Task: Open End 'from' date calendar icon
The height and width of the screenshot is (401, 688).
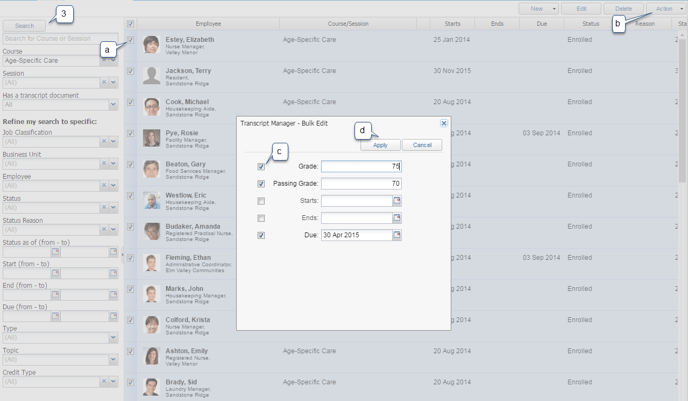Action: 55,294
